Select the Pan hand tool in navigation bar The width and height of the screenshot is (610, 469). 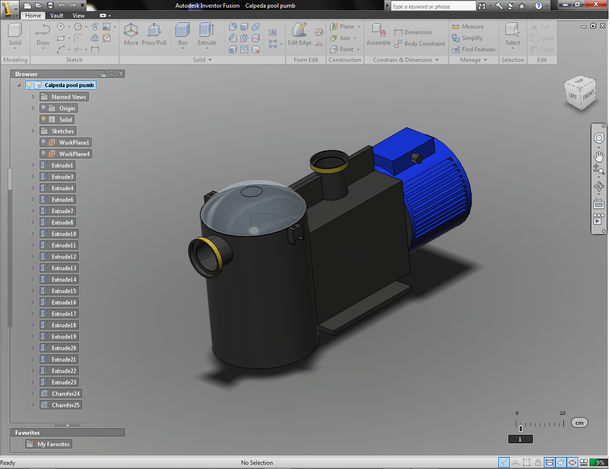[x=599, y=156]
